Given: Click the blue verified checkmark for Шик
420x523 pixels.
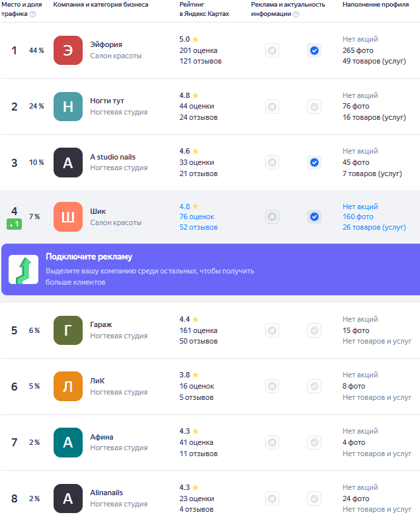Looking at the screenshot, I should pos(314,216).
